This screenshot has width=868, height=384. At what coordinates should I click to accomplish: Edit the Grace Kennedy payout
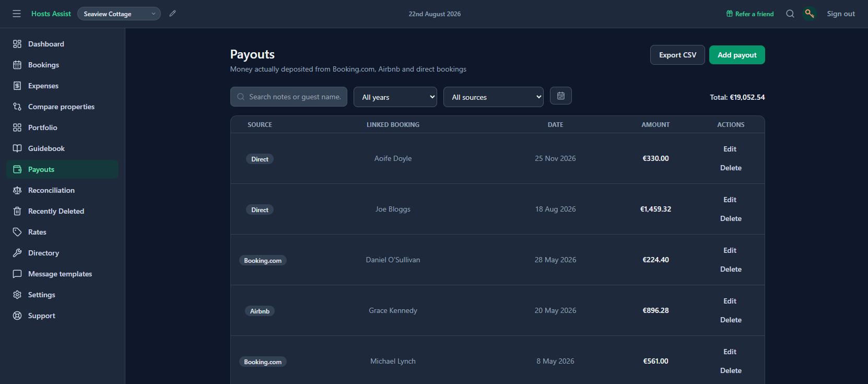[x=730, y=301]
